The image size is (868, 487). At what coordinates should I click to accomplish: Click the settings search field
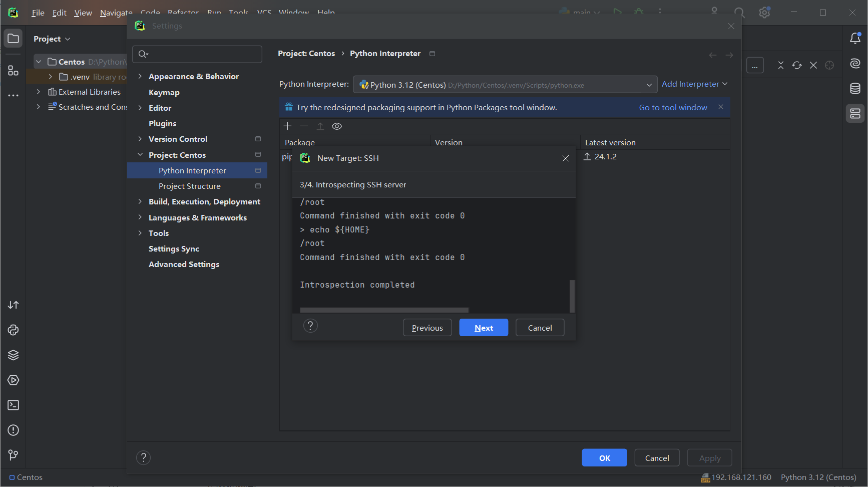click(197, 54)
